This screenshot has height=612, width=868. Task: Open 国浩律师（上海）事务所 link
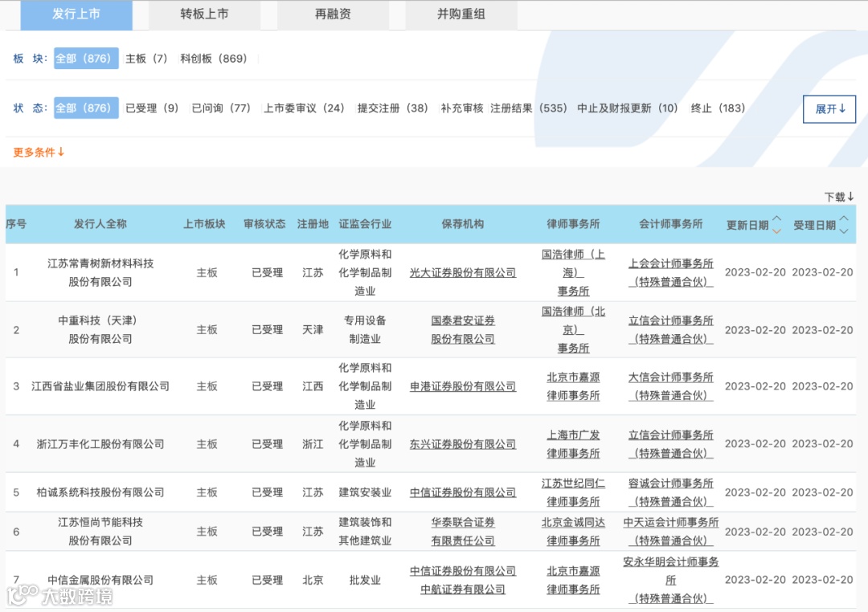(573, 272)
